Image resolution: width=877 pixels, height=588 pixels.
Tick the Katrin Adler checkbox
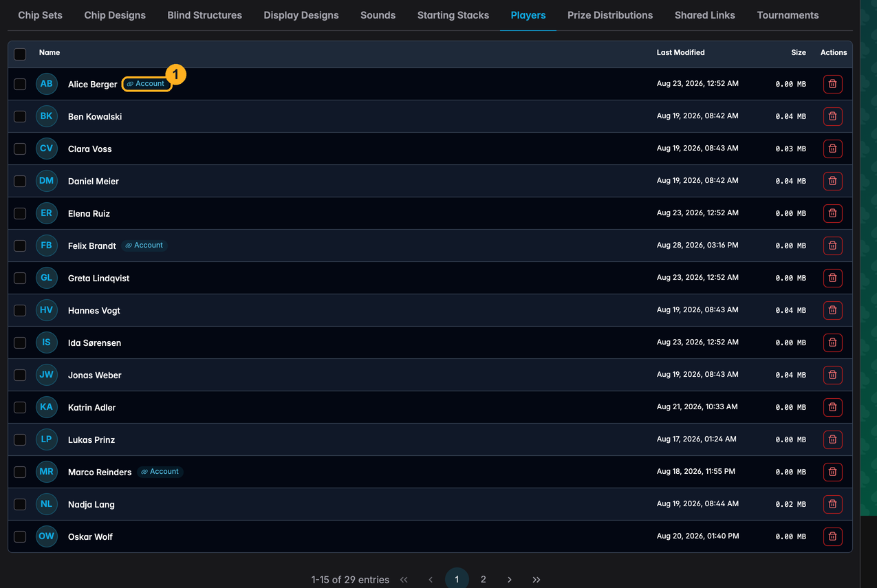pos(20,407)
